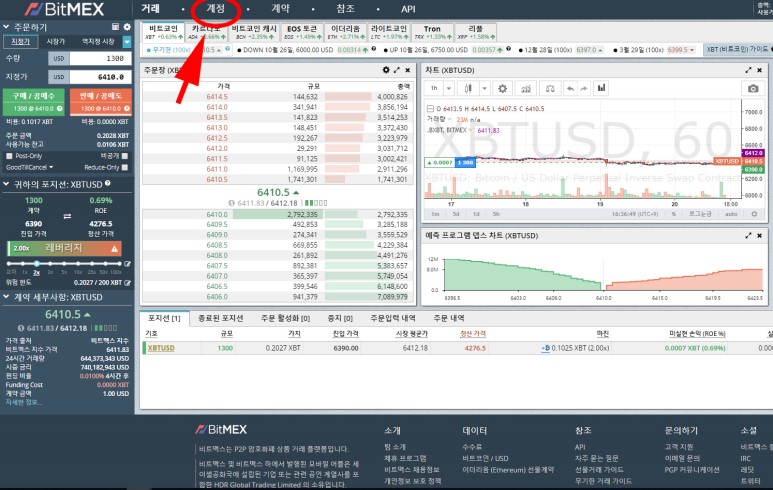Click the 2.00x leverage bar
The image size is (773, 490).
[64, 248]
